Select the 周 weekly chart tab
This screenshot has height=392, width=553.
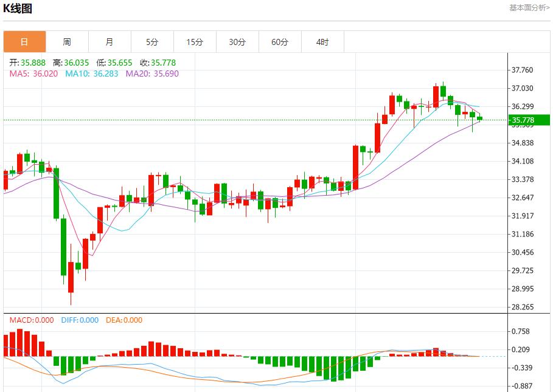coord(67,42)
